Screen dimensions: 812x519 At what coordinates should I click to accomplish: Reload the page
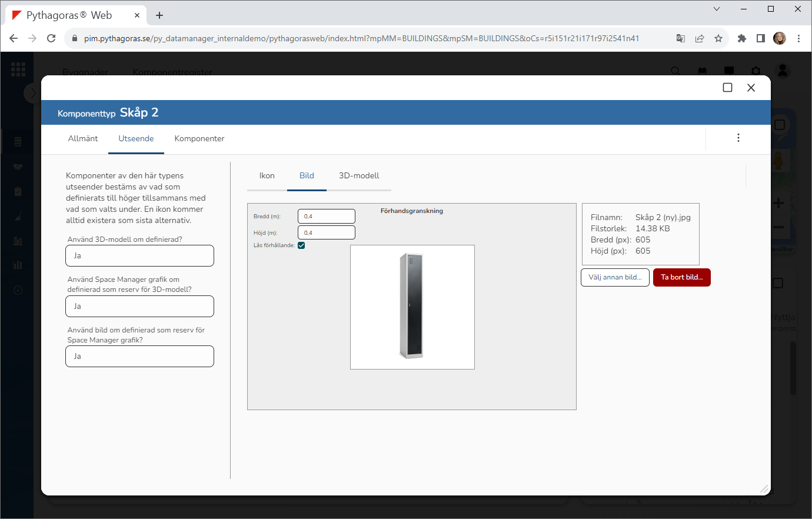click(x=51, y=38)
